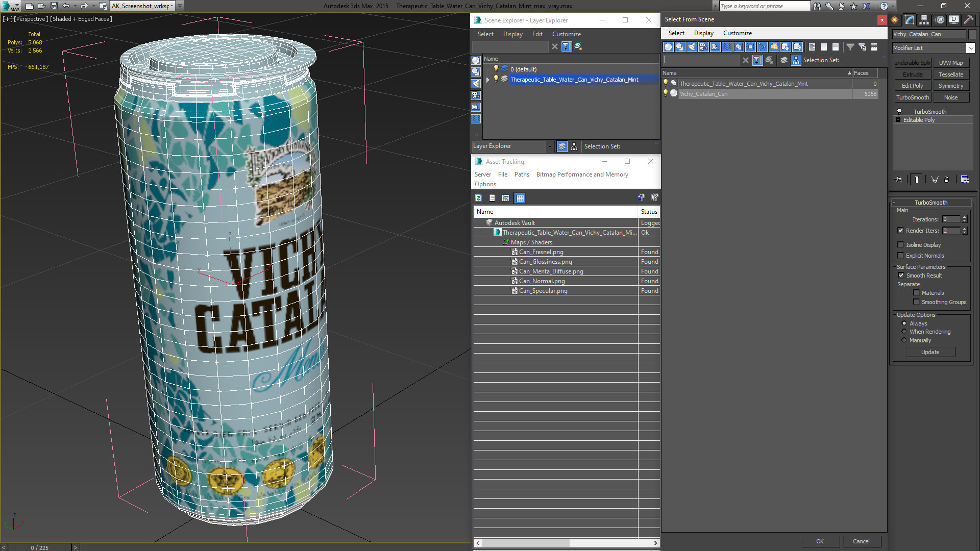The width and height of the screenshot is (980, 551).
Task: Expand the Editable Poly stack entry
Action: point(898,120)
